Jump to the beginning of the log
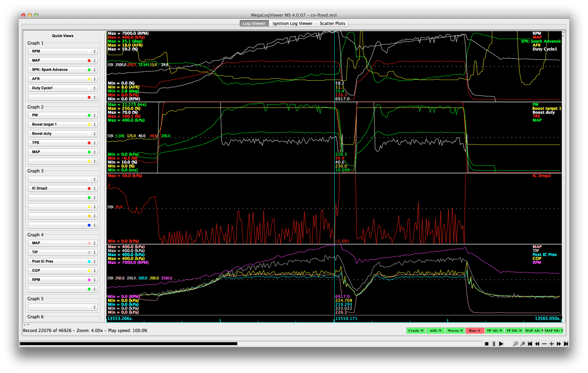 tap(530, 344)
